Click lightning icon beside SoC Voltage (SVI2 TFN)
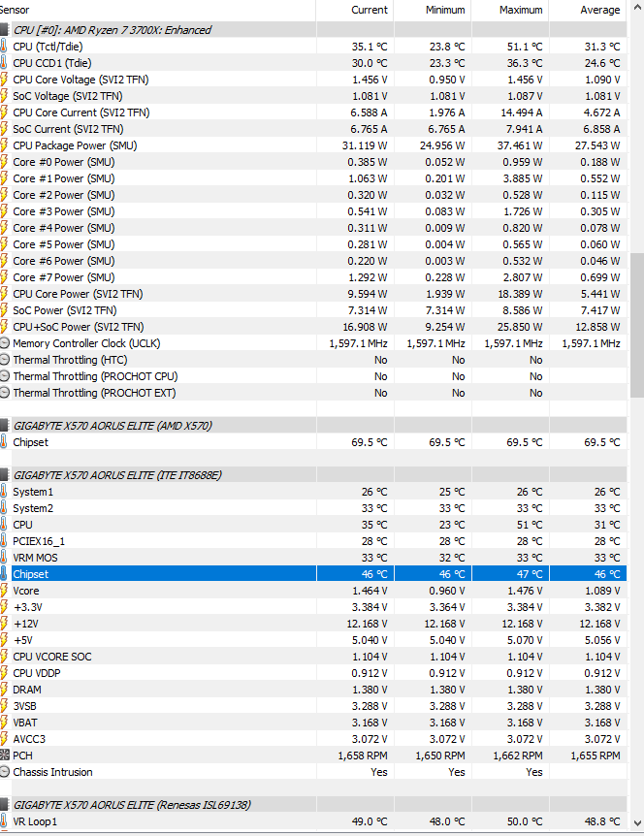This screenshot has width=644, height=836. tap(4, 96)
